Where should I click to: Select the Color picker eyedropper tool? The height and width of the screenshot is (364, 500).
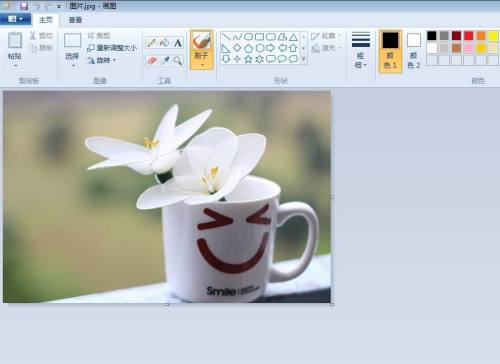click(x=164, y=60)
